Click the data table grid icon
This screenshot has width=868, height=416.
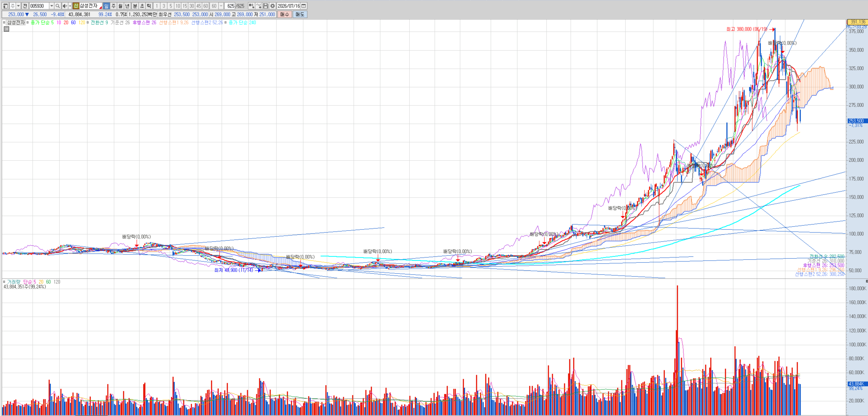pos(6,29)
